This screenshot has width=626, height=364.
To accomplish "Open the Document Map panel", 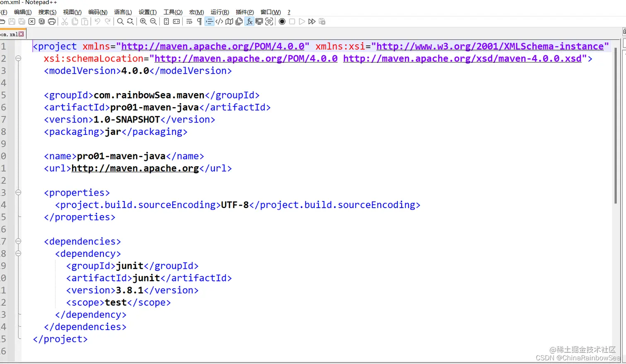I will (x=229, y=22).
